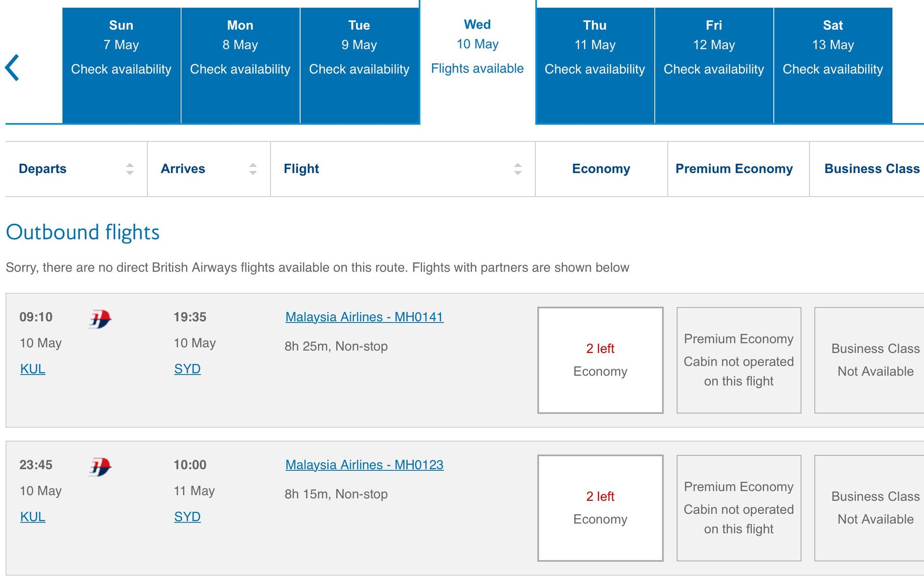Open the Fri 12 May tab

click(x=714, y=65)
